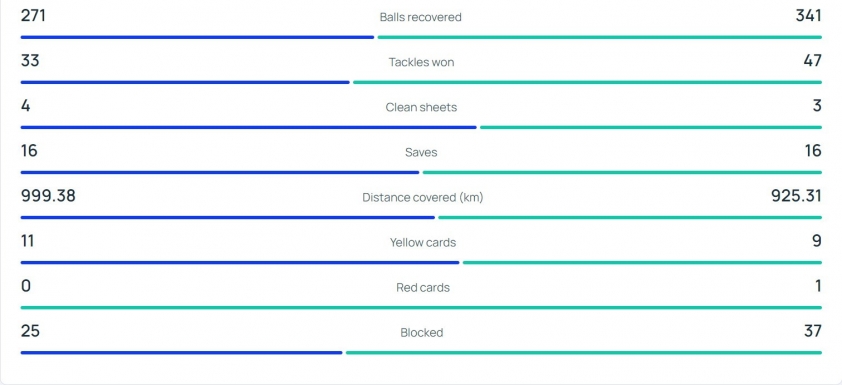Click the Balls recovered label
Screen dimensions: 842x385
click(420, 17)
